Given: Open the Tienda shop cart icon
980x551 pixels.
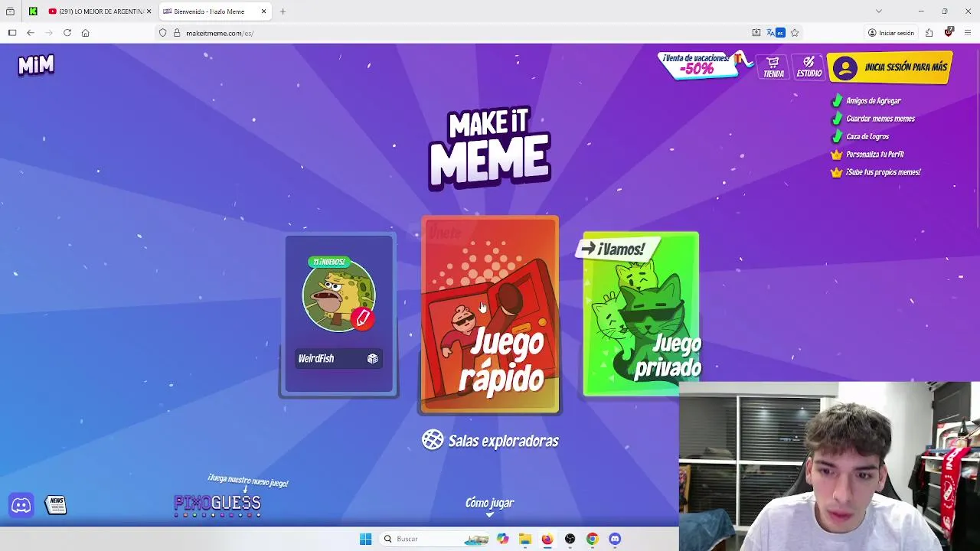Looking at the screenshot, I should (x=773, y=67).
